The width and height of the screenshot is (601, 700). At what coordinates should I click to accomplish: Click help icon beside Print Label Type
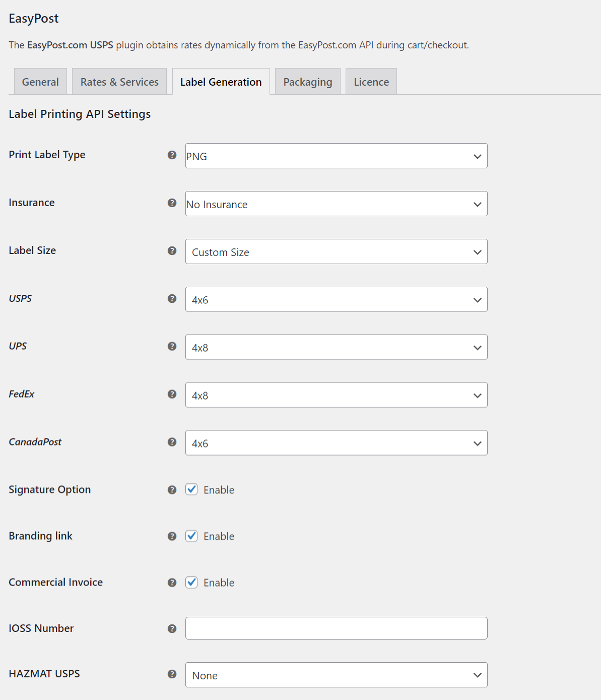[x=172, y=155]
